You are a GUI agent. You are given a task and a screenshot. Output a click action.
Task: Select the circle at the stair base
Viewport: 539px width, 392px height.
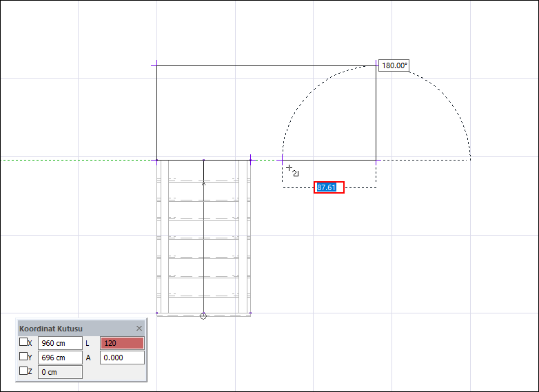203,316
